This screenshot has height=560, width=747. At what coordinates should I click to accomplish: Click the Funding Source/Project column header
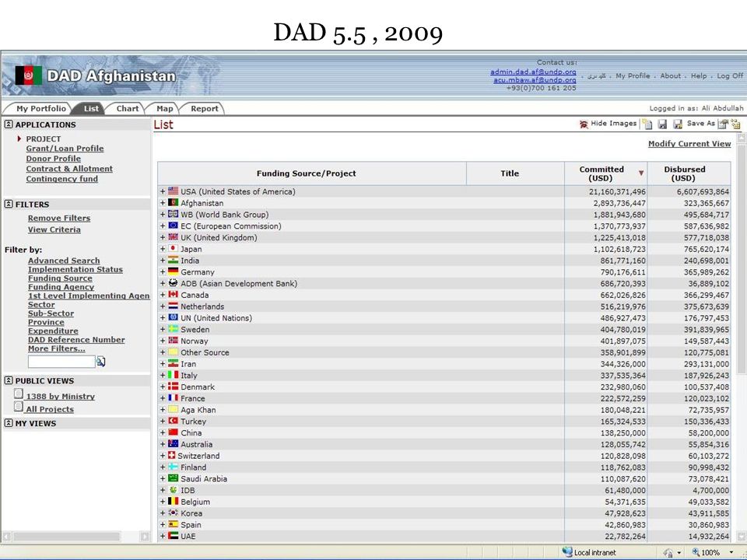tap(311, 173)
